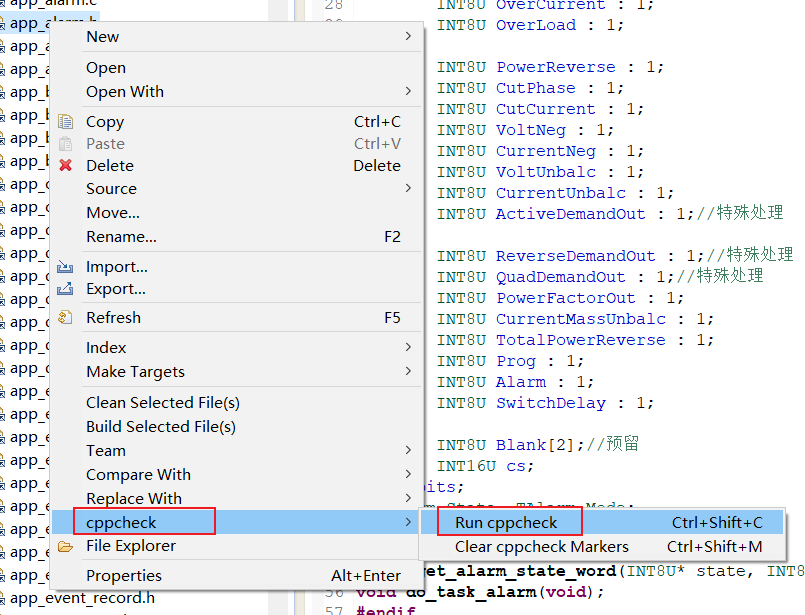
Task: Click VoltUnbalc identifier in editor
Action: point(545,172)
